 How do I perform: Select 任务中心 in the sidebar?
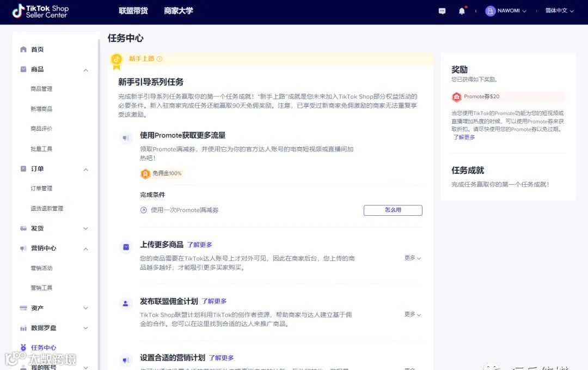(x=44, y=348)
